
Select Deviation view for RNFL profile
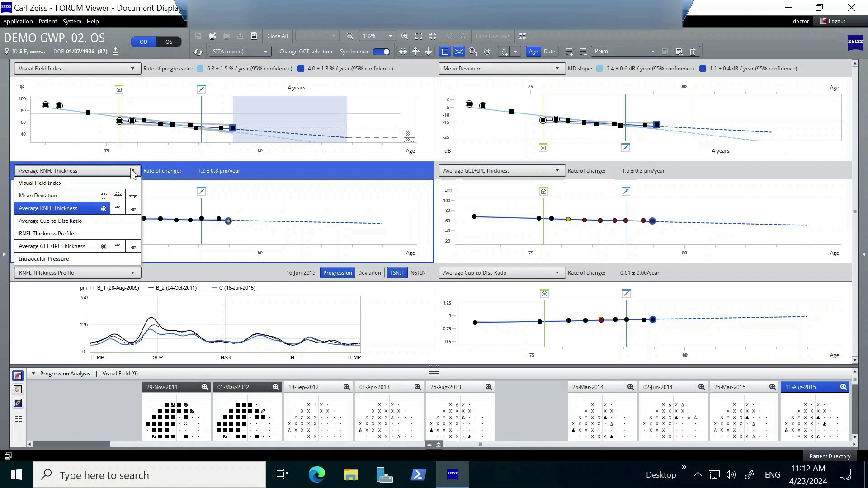coord(369,273)
